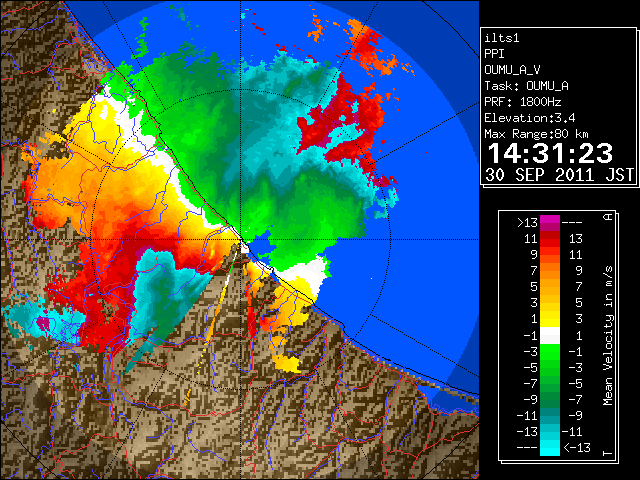This screenshot has height=480, width=640.
Task: Pick the red band on the velocity scale
Action: [x=550, y=244]
